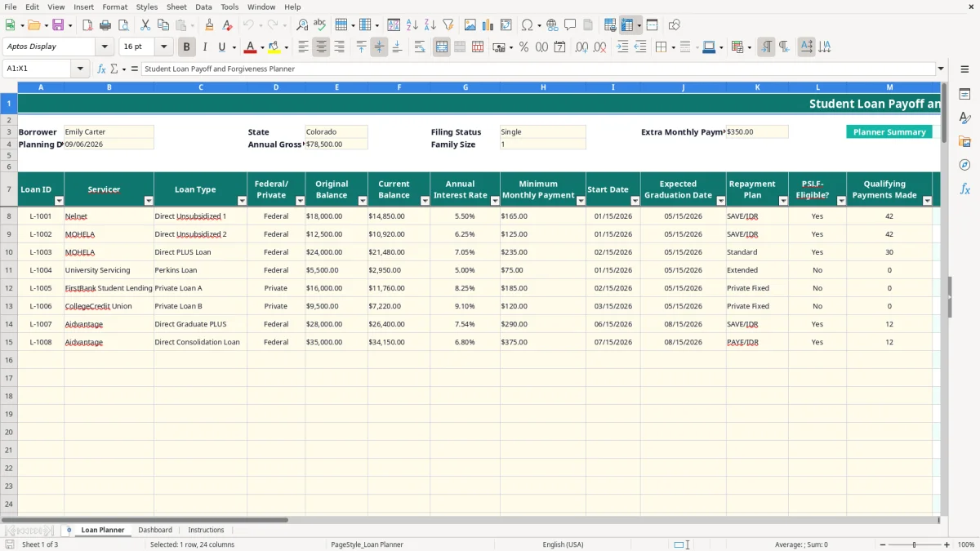Click the add new sheet button
Viewport: 980px width, 551px height.
coord(69,530)
